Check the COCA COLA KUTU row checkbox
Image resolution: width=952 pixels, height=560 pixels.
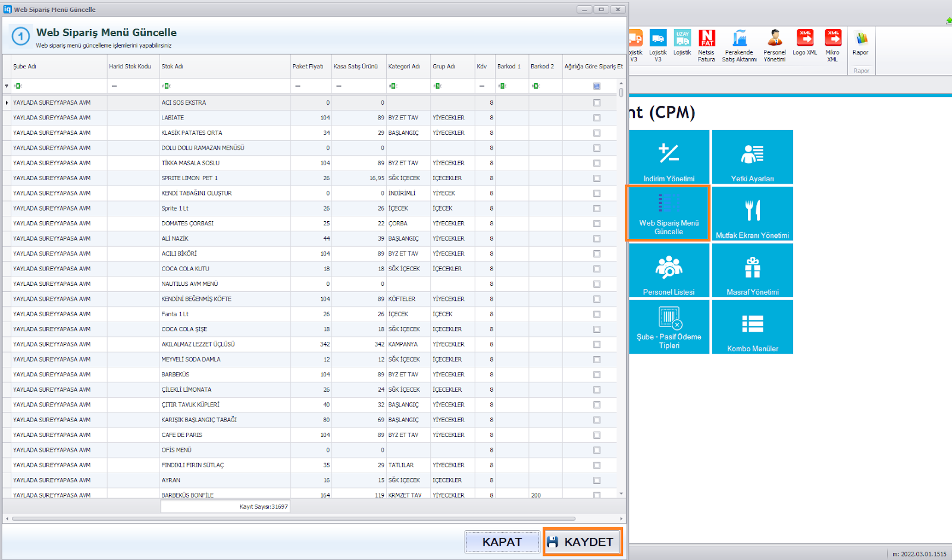pyautogui.click(x=597, y=269)
